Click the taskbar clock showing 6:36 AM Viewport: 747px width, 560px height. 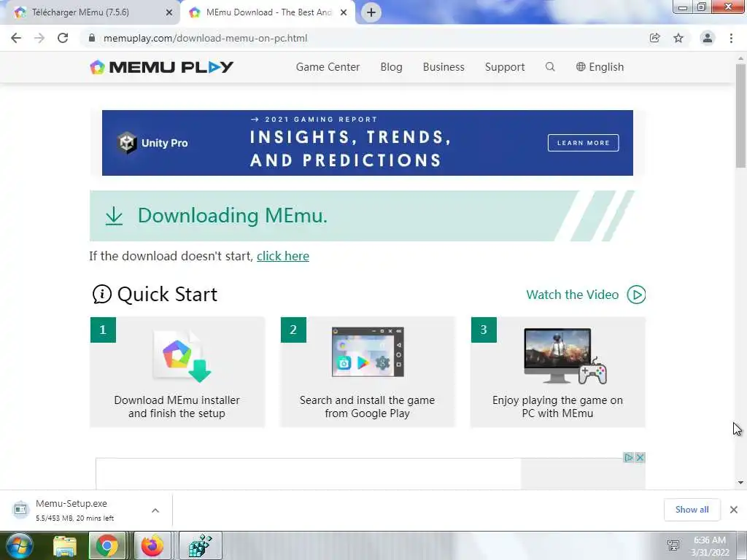[x=710, y=545]
